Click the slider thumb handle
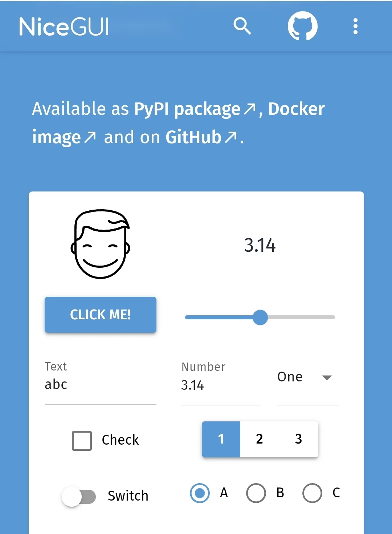This screenshot has height=534, width=392. coord(260,317)
